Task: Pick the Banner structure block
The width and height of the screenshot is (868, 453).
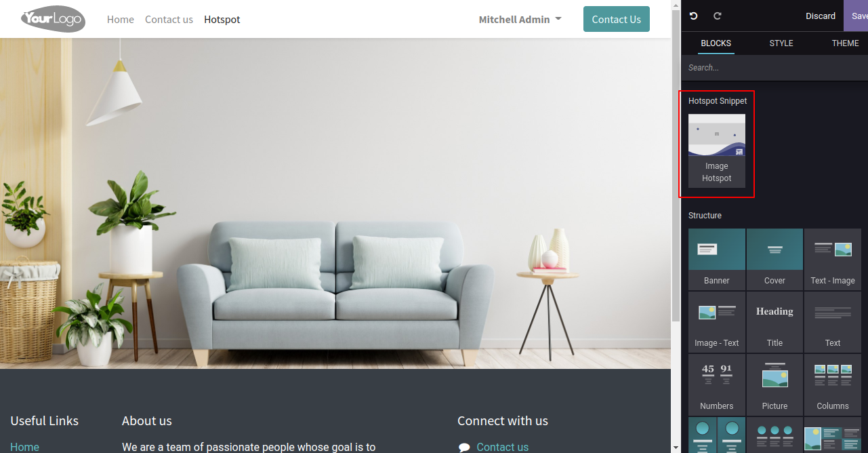Action: (717, 259)
